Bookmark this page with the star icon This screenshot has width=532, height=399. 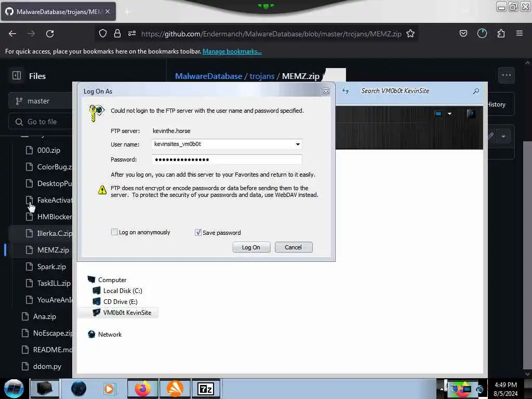[x=410, y=33]
